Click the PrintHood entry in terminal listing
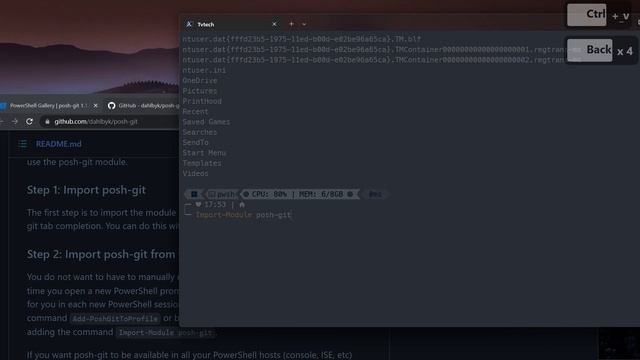Screen dimensions: 640x360 pos(202,101)
